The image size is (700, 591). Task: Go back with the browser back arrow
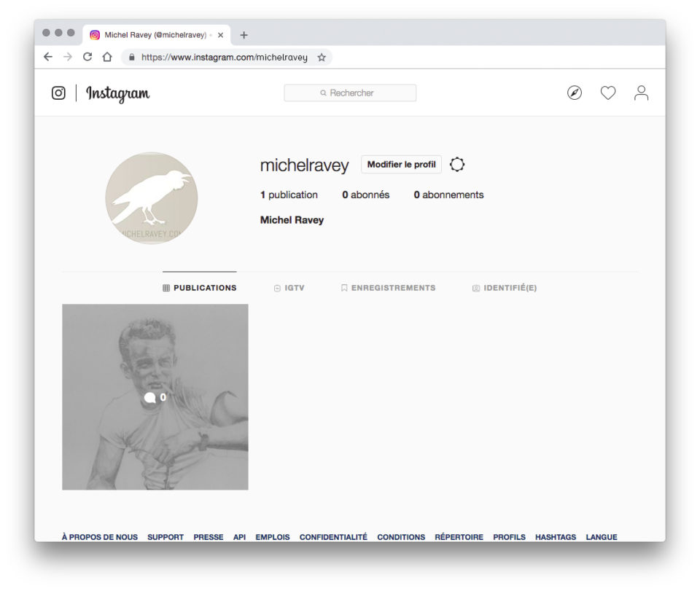click(48, 57)
